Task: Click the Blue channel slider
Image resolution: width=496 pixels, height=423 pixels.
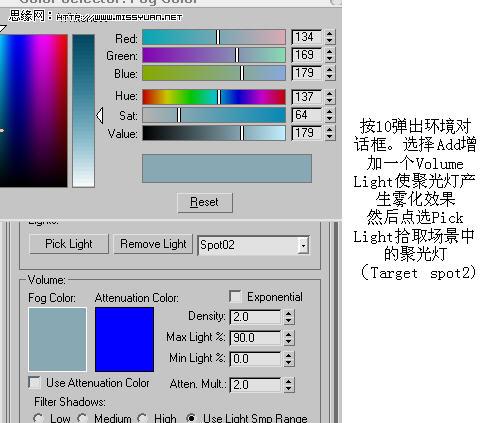Action: coord(214,73)
